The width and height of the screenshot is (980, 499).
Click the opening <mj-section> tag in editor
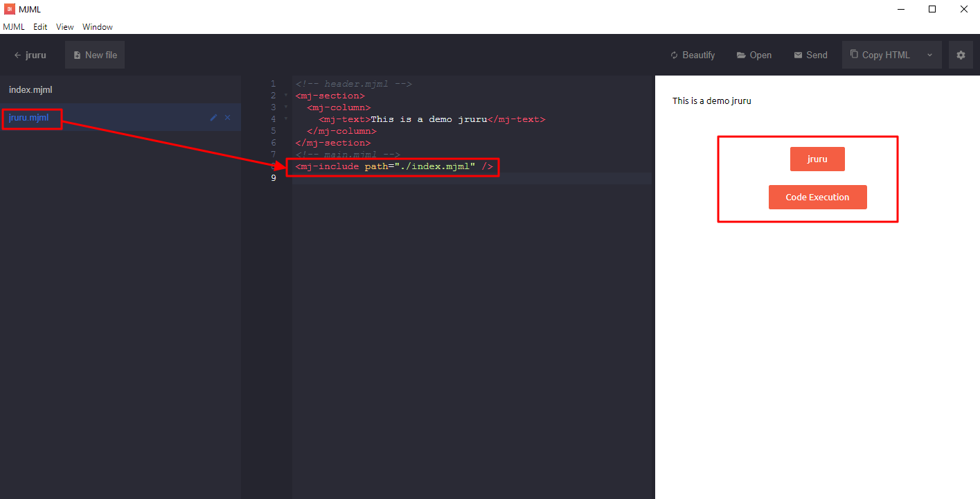330,96
